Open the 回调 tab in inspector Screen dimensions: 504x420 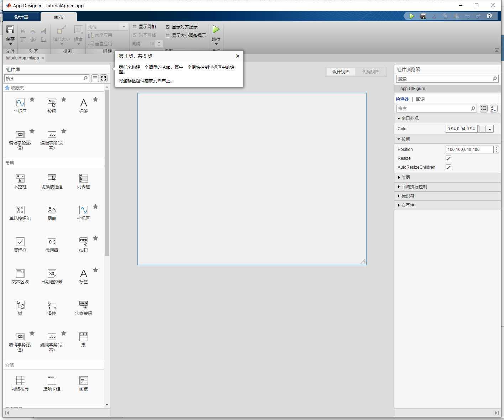420,99
